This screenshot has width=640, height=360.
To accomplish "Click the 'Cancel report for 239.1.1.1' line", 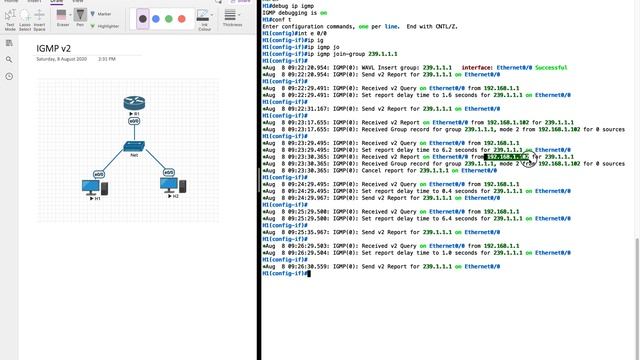I will click(380, 171).
